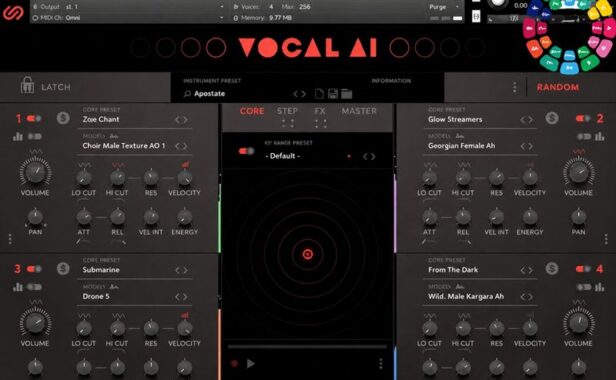The width and height of the screenshot is (616, 380).
Task: Click the waveform icon above layer 1 LO CUT
Action: [84, 165]
